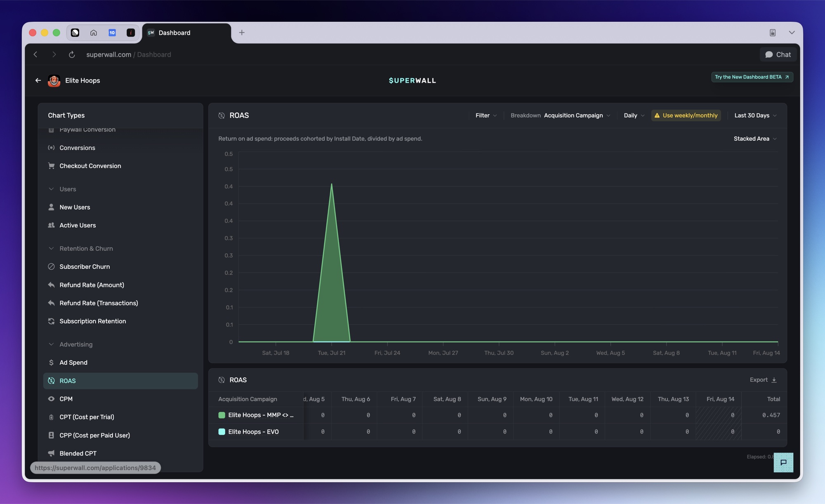Click the cyan Elite Hoops EVO swatch
The image size is (825, 504).
pyautogui.click(x=222, y=432)
